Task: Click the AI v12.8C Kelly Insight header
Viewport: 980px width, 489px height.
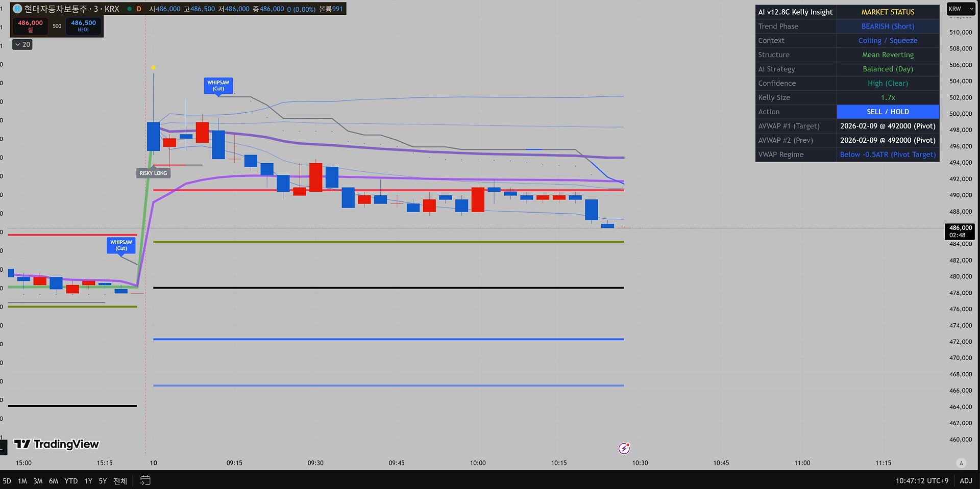Action: point(795,12)
